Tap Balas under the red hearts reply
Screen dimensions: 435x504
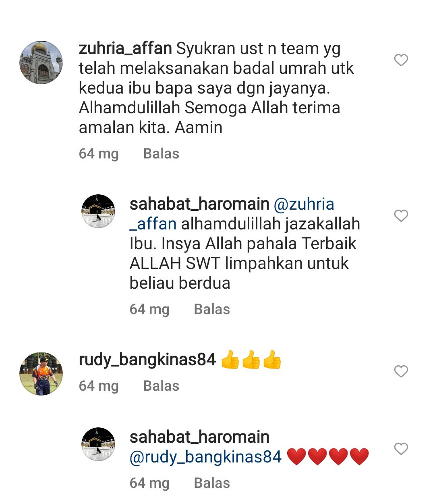(212, 483)
